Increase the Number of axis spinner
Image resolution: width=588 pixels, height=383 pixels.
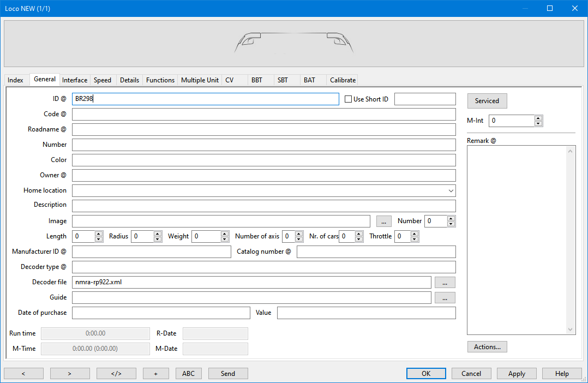(299, 234)
